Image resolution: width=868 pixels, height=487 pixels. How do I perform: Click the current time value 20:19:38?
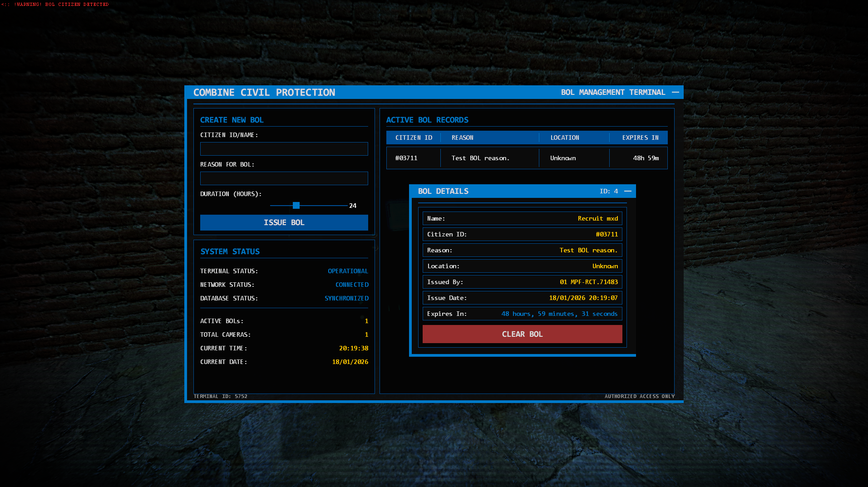coord(354,348)
